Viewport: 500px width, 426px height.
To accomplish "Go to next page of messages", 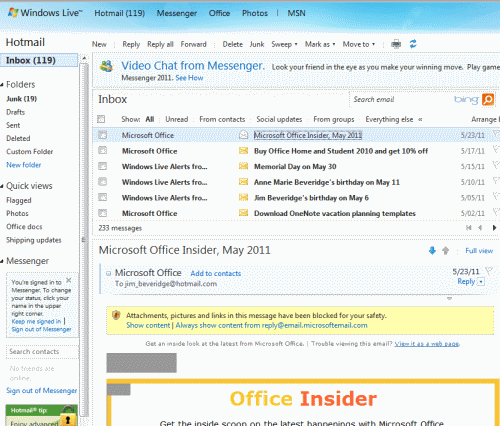I will point(494,228).
